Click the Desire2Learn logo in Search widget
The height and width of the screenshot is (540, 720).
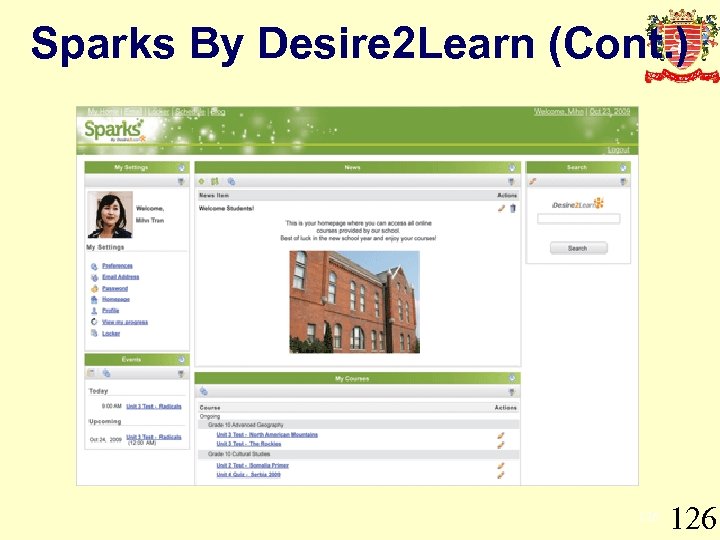click(x=578, y=204)
